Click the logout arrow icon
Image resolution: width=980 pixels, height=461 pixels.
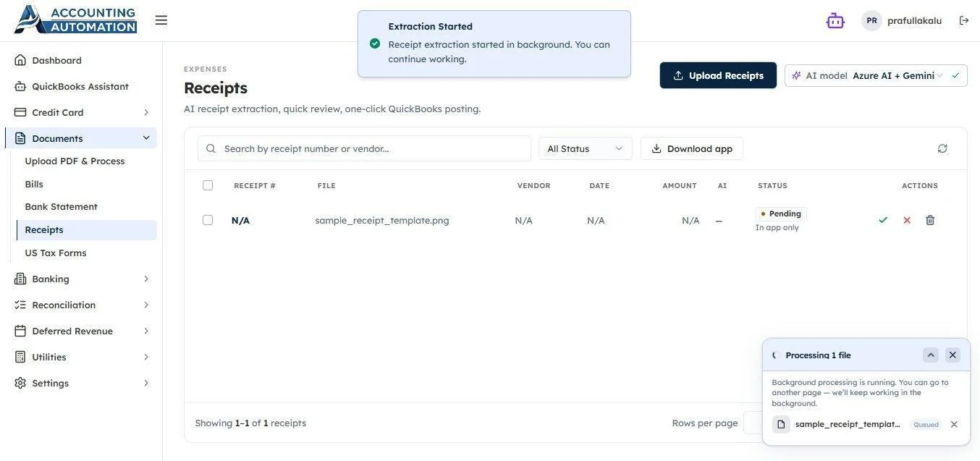[x=964, y=20]
